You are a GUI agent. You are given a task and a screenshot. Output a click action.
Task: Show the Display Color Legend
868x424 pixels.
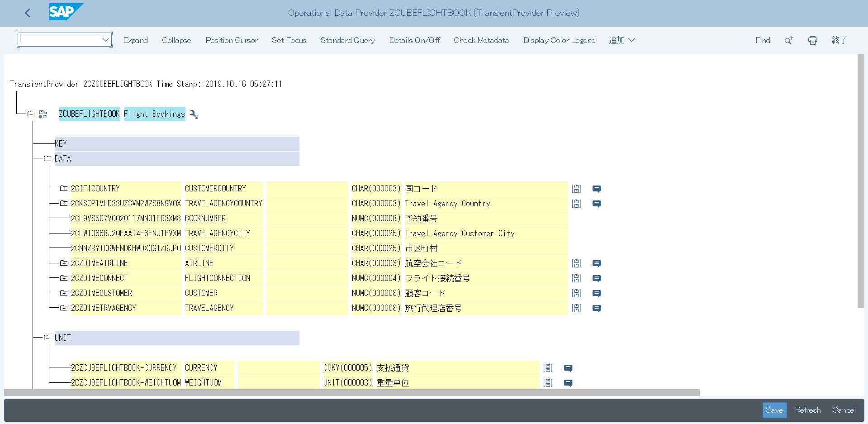[x=560, y=40]
